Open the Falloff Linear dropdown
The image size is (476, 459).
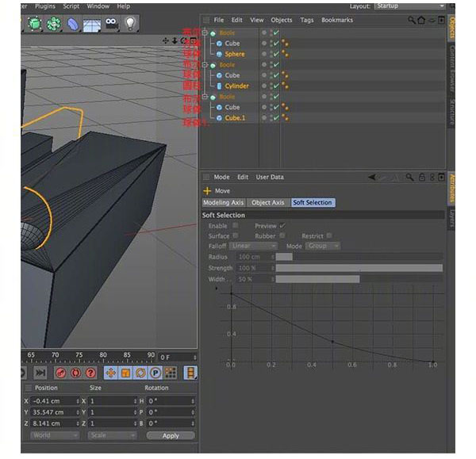253,246
